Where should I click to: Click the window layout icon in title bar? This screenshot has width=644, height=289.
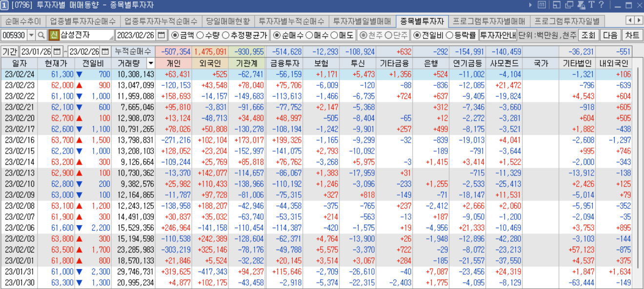pyautogui.click(x=557, y=5)
